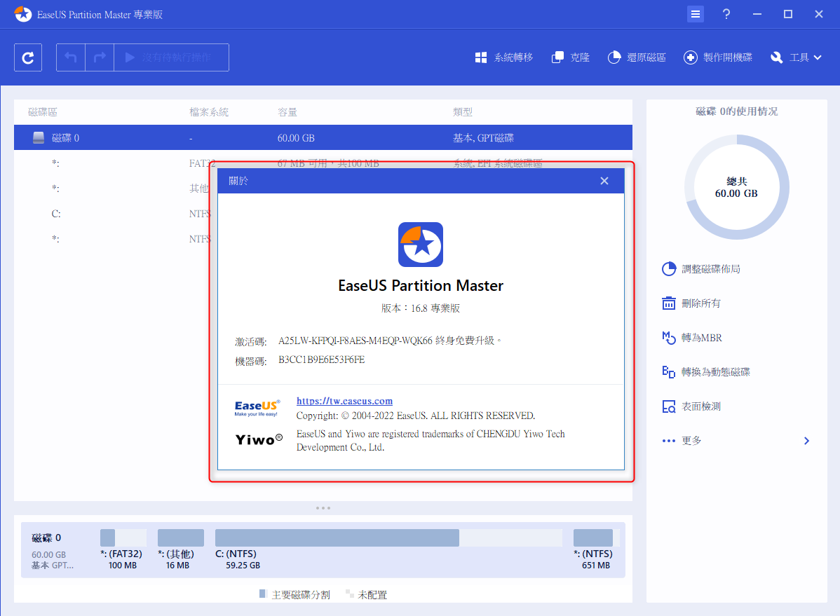Viewport: 840px width, 616px height.
Task: Click 轉換為動態磁碟 option
Action: point(706,371)
